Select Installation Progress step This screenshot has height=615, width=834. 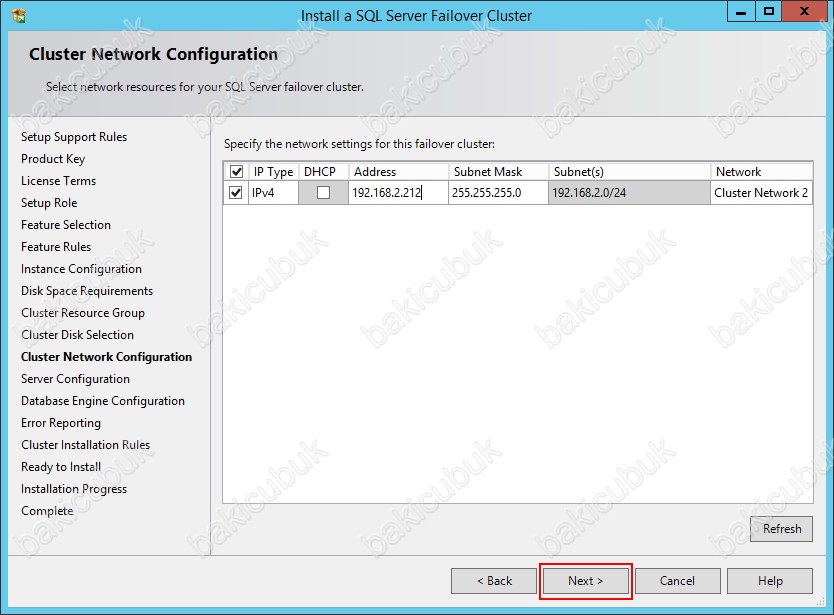pyautogui.click(x=74, y=489)
